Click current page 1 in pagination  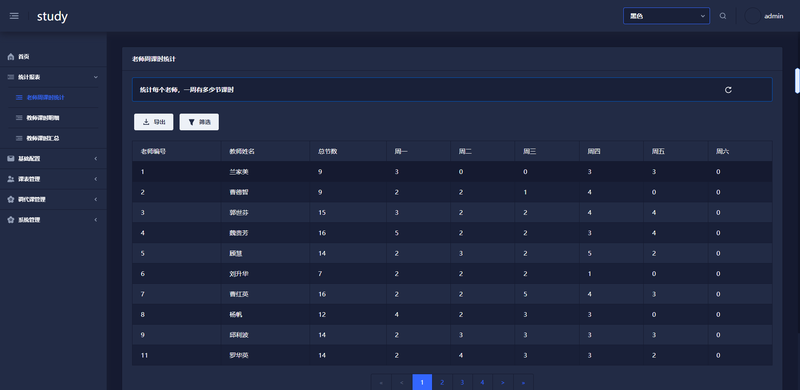422,382
